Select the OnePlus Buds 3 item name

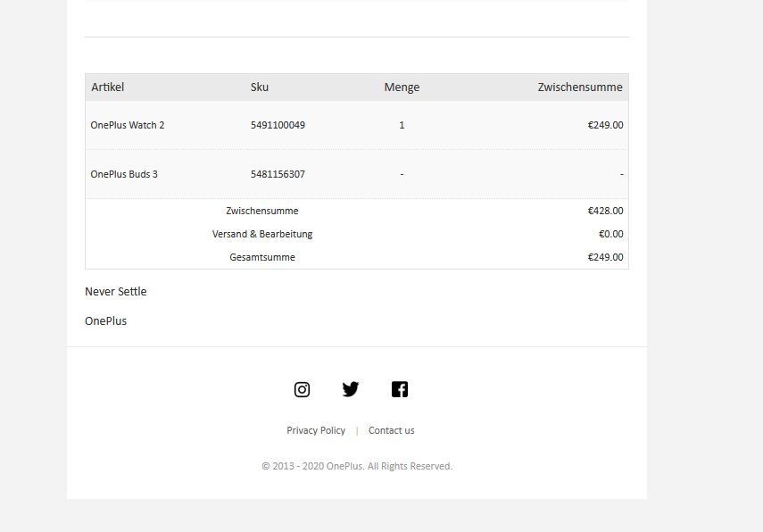(124, 174)
